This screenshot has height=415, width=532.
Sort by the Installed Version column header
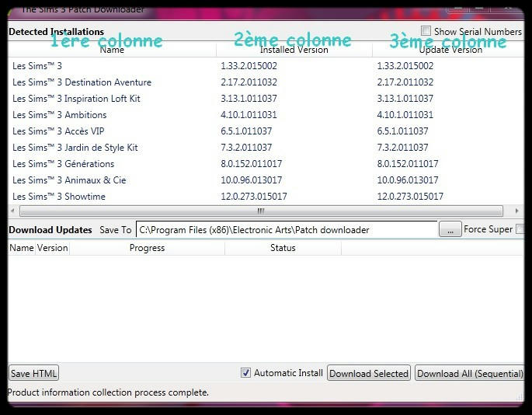pyautogui.click(x=294, y=50)
